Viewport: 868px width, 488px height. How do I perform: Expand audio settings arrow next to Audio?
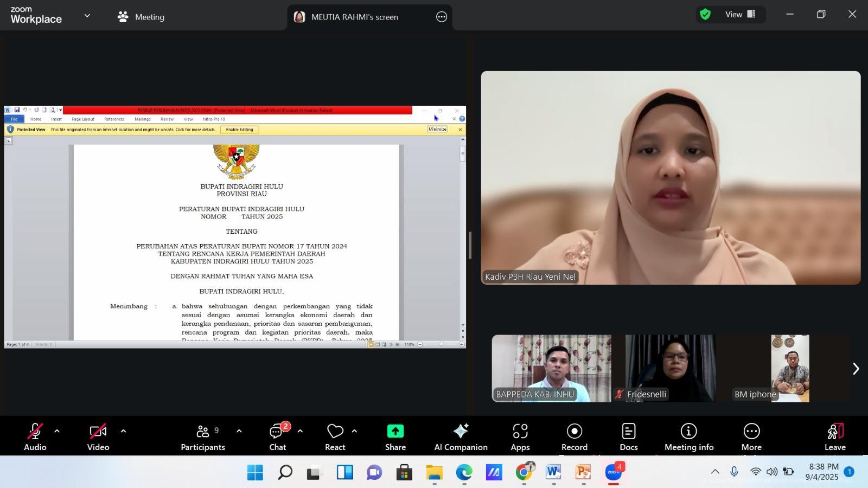pyautogui.click(x=57, y=432)
